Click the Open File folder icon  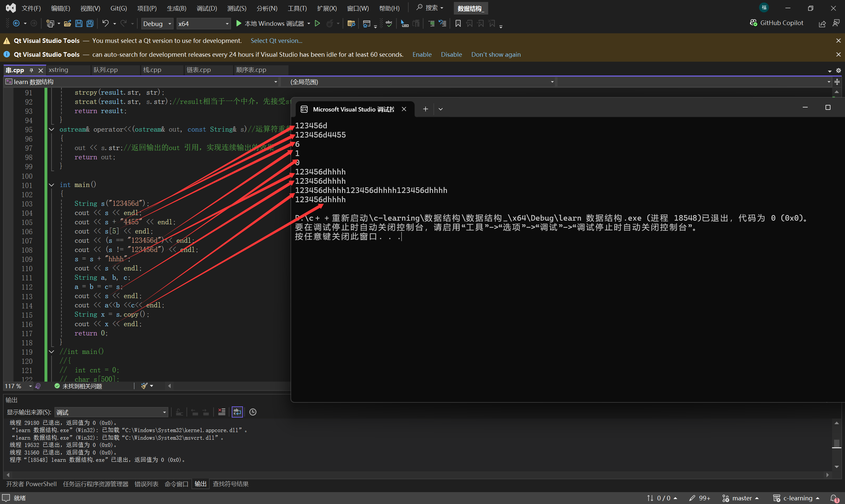[x=67, y=23]
